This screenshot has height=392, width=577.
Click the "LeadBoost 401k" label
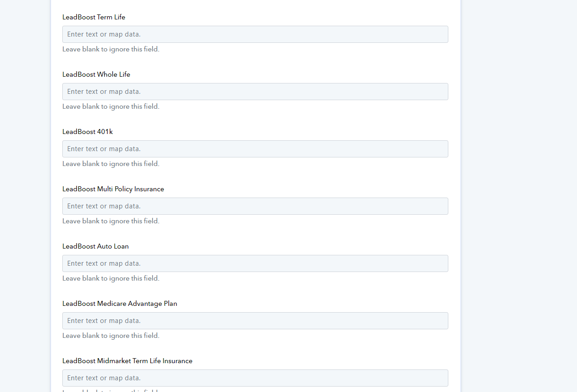[88, 132]
